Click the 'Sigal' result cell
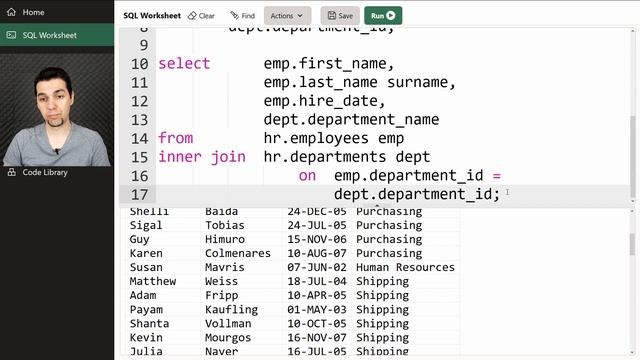 coord(146,225)
